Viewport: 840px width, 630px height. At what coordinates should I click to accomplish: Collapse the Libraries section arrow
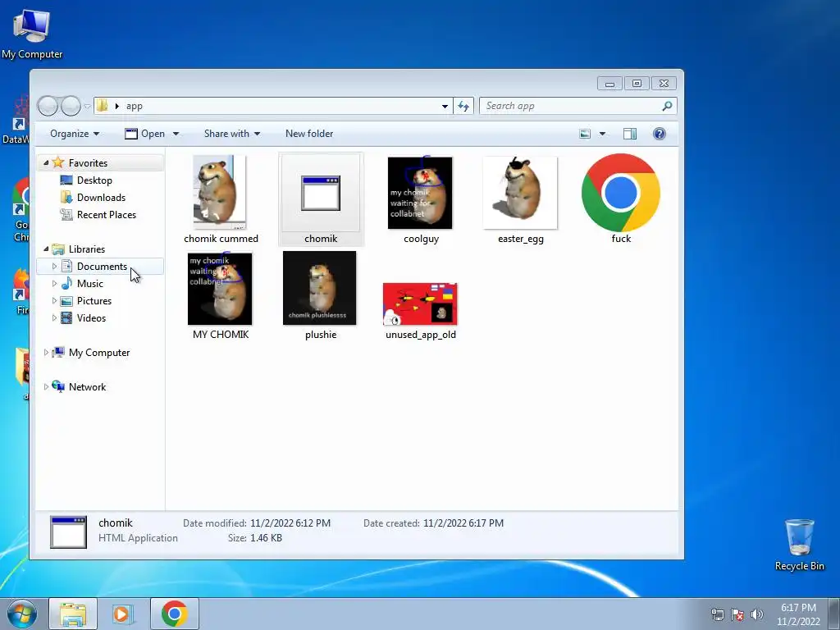[x=46, y=249]
